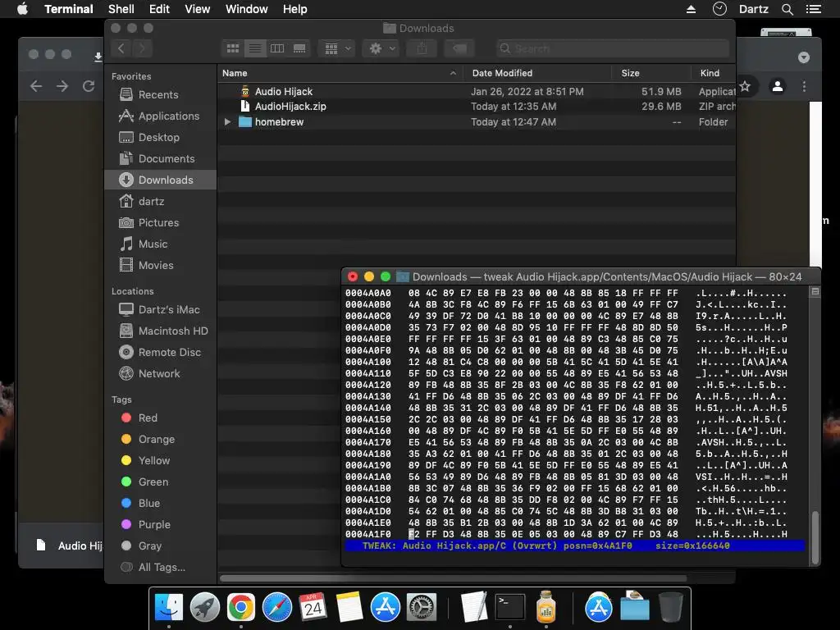
Task: Select the Audio Hijack application row
Action: (477, 92)
